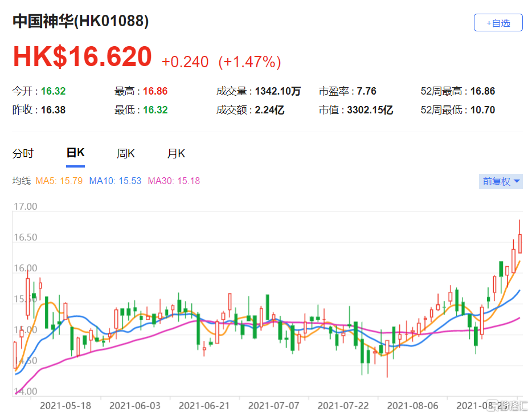The height and width of the screenshot is (416, 532).
Task: Click the stock title 中国神华(HK01088)
Action: coord(81,21)
